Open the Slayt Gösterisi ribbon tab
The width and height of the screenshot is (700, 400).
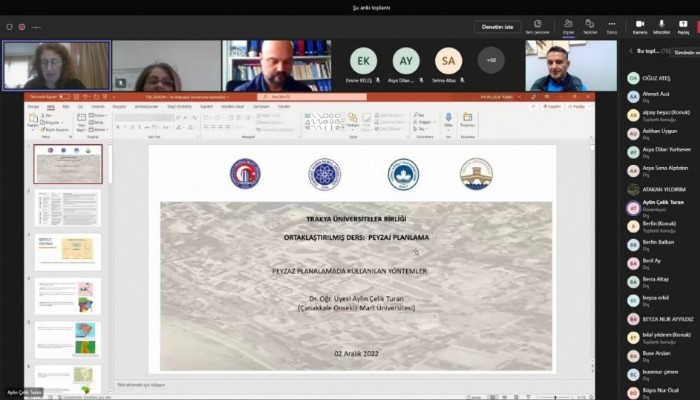(179, 107)
